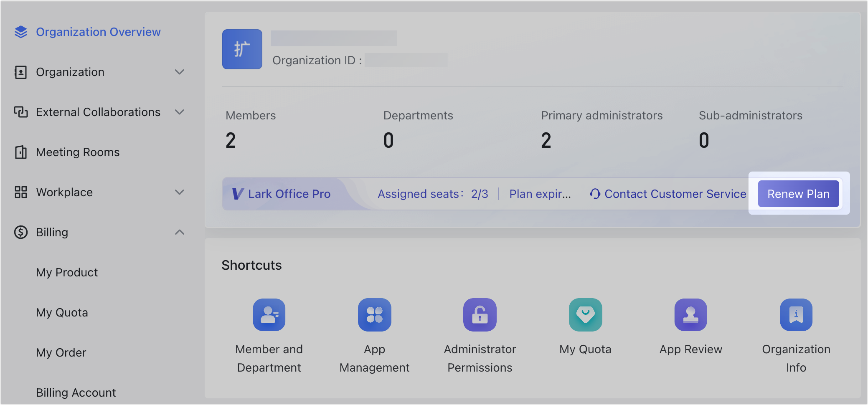
Task: Open the My Quota shortcut icon
Action: click(x=585, y=315)
